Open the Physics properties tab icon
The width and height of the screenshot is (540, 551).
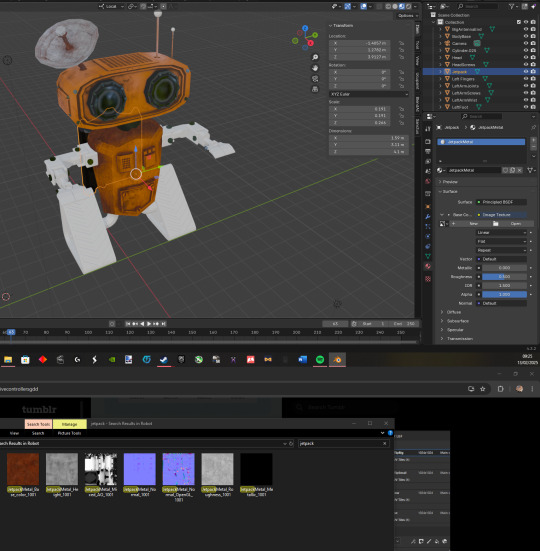click(428, 236)
